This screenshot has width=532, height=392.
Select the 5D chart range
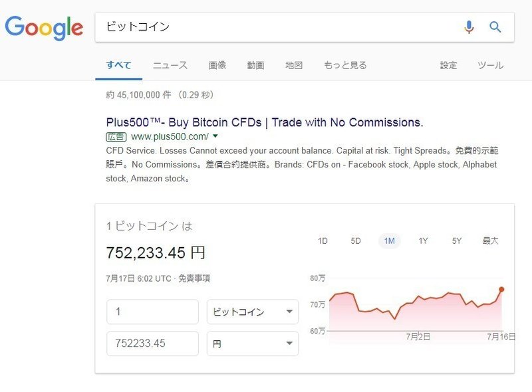[x=356, y=241]
